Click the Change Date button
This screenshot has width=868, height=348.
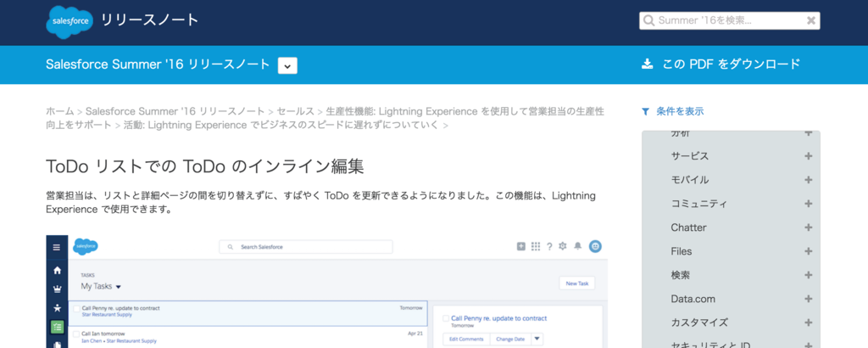pos(510,340)
